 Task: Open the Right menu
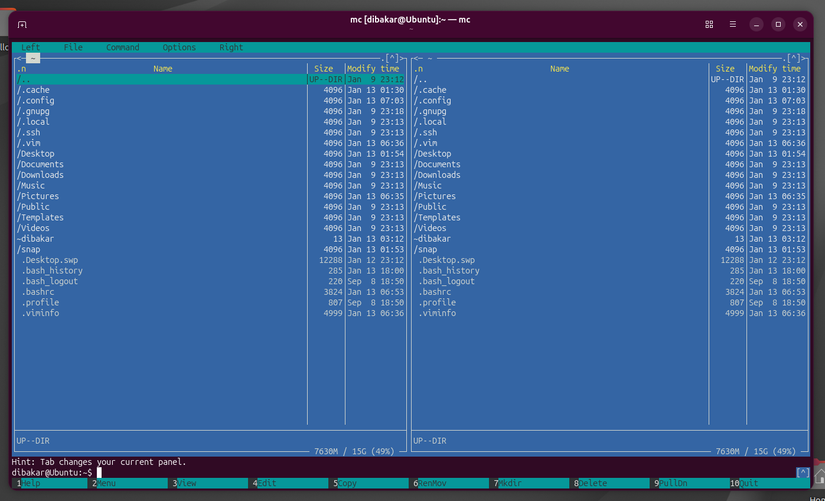click(x=231, y=47)
